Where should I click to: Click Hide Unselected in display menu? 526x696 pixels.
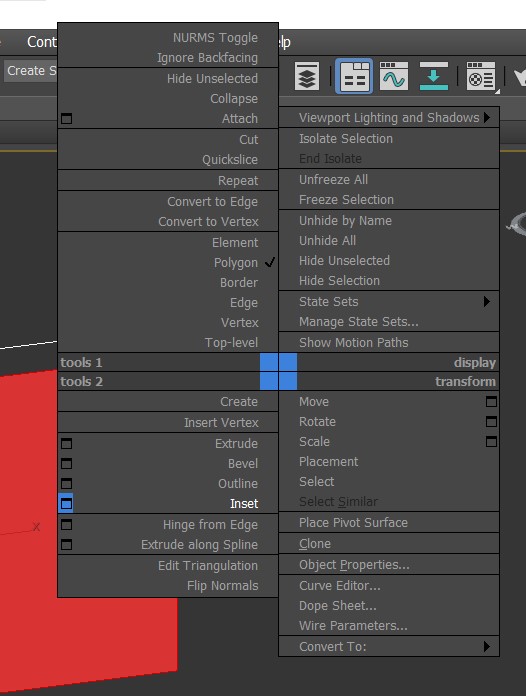pos(344,261)
